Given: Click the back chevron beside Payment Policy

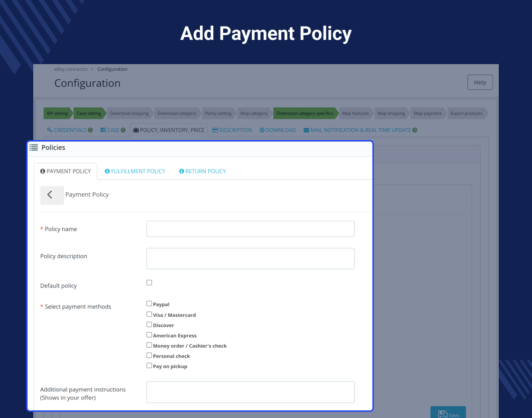Looking at the screenshot, I should pyautogui.click(x=52, y=195).
